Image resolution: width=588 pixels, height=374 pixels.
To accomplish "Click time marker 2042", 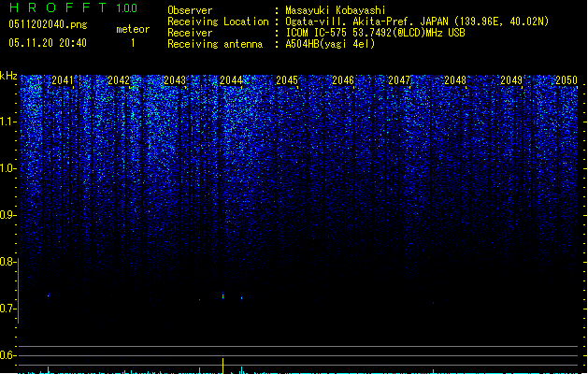I will (x=119, y=80).
